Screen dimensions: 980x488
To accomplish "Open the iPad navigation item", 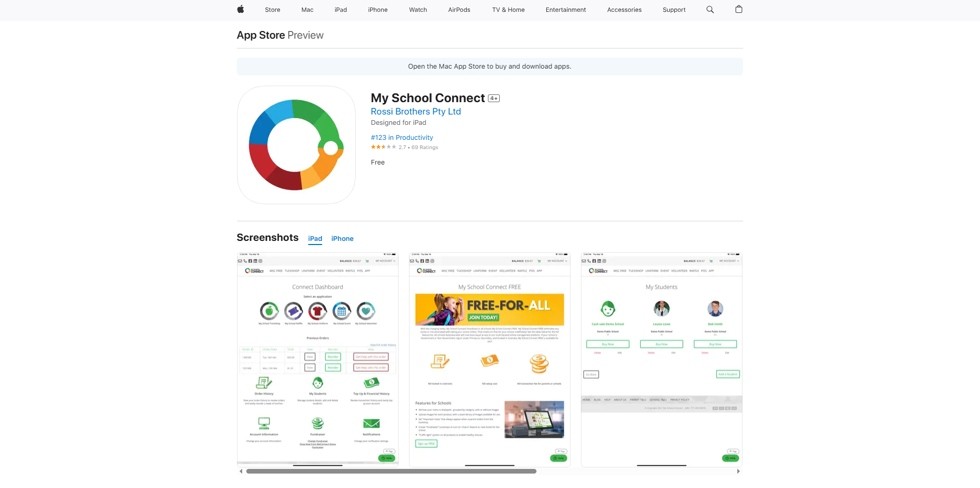I will point(341,10).
